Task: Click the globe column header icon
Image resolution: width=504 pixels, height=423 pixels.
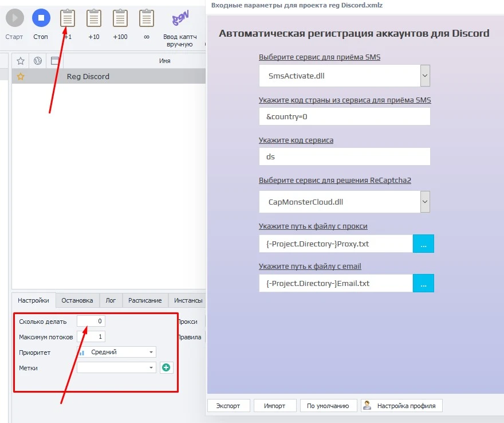Action: pyautogui.click(x=38, y=61)
